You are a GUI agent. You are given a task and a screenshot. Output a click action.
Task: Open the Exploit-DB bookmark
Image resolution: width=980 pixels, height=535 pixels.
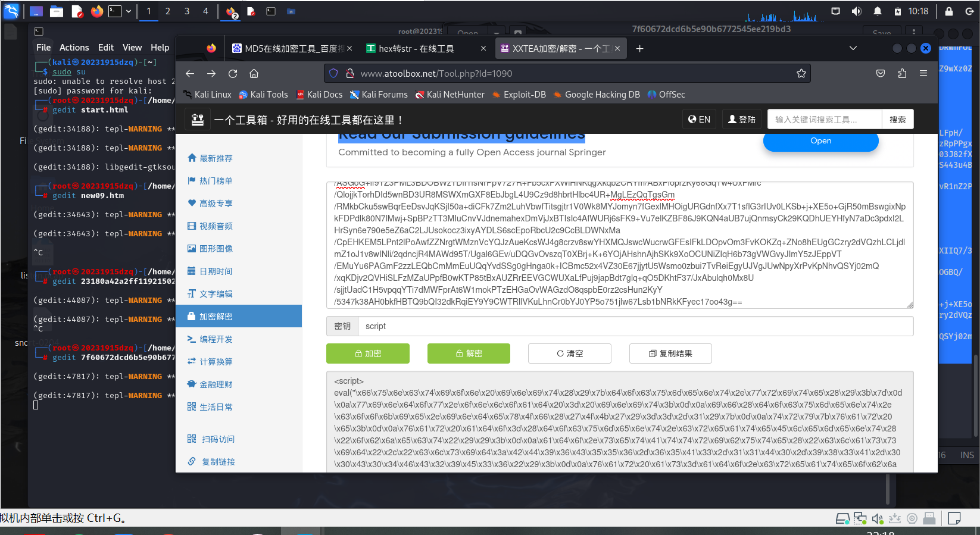click(519, 95)
